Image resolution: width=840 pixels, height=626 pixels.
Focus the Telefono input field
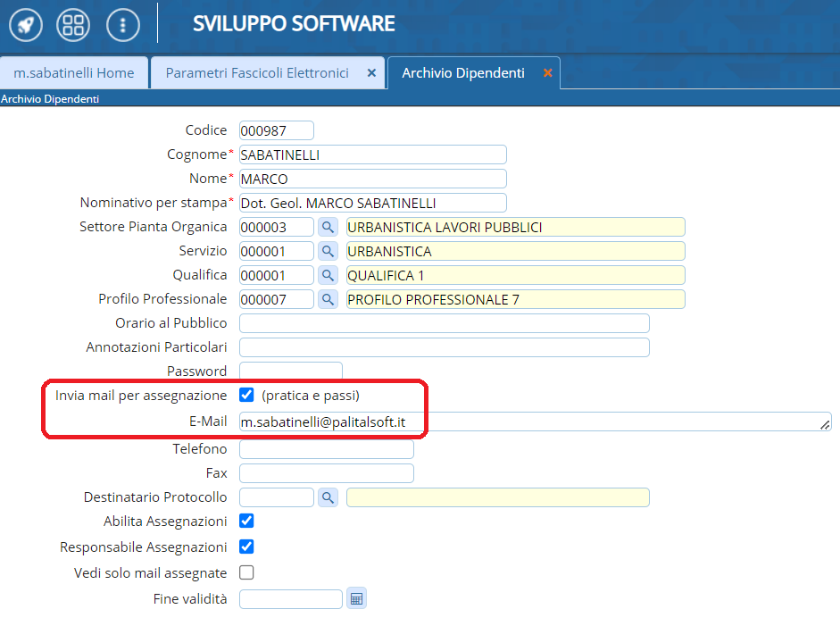point(326,449)
